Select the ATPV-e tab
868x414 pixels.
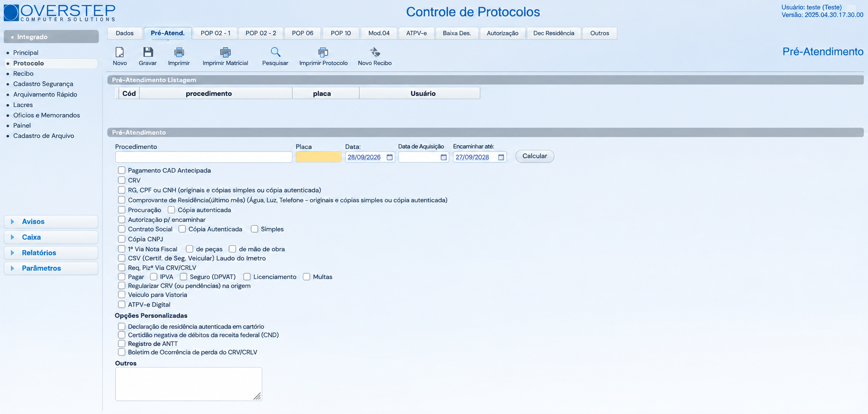point(417,33)
